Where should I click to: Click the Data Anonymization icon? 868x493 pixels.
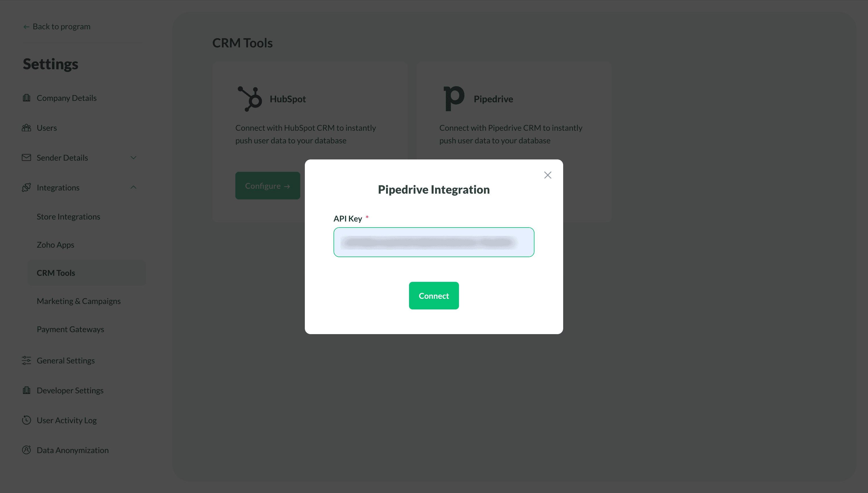pyautogui.click(x=26, y=450)
